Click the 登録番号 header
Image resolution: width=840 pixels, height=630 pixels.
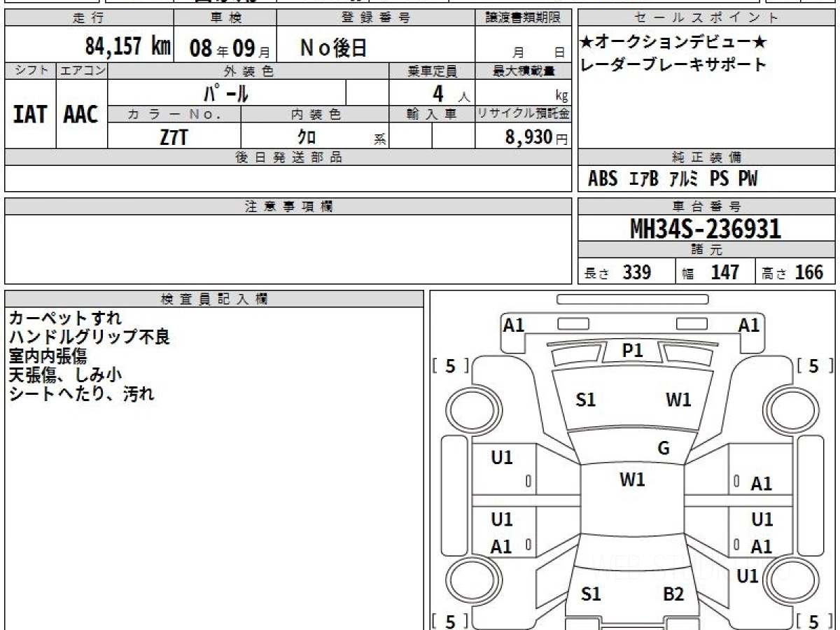376,18
